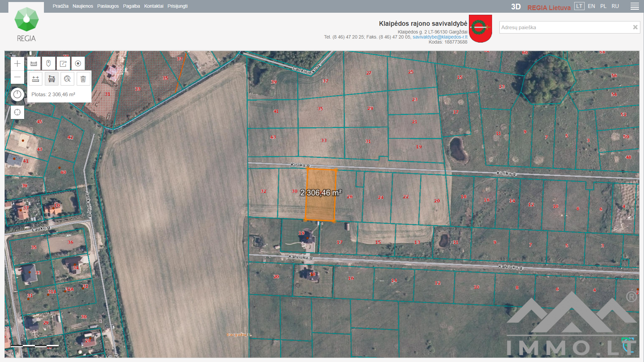This screenshot has height=362, width=644.
Task: Click the savivaldybe@klaipedos-r.lt email link
Action: [440, 37]
